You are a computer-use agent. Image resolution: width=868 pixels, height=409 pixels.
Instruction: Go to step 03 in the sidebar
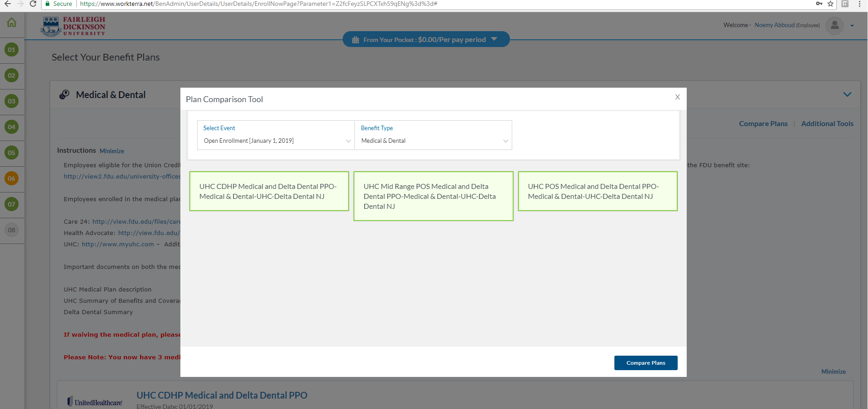click(12, 101)
